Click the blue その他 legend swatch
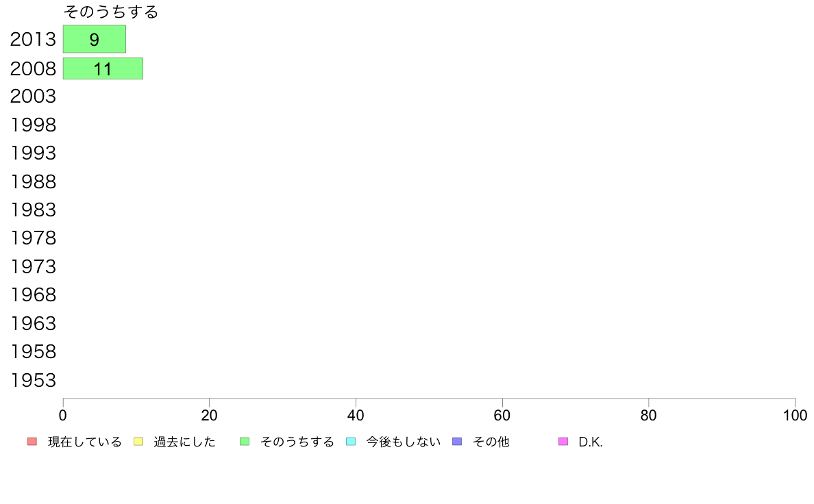The width and height of the screenshot is (814, 504). pyautogui.click(x=457, y=442)
